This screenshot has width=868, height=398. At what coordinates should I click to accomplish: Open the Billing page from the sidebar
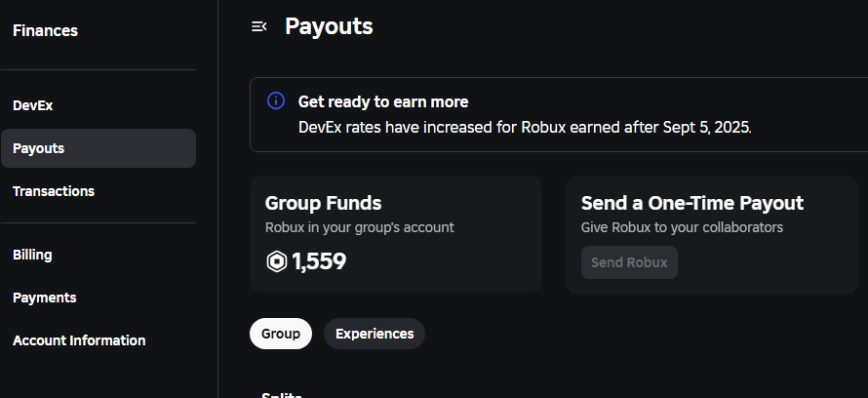tap(32, 255)
